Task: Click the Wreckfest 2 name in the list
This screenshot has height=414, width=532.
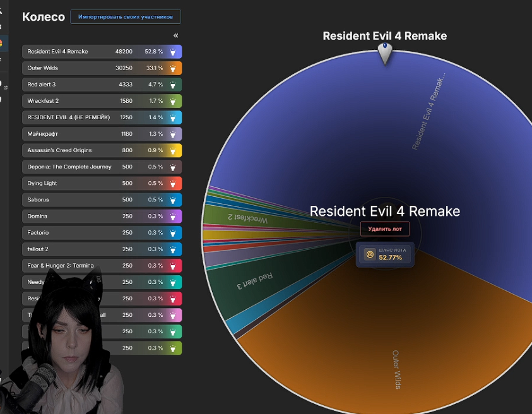Action: click(x=43, y=101)
